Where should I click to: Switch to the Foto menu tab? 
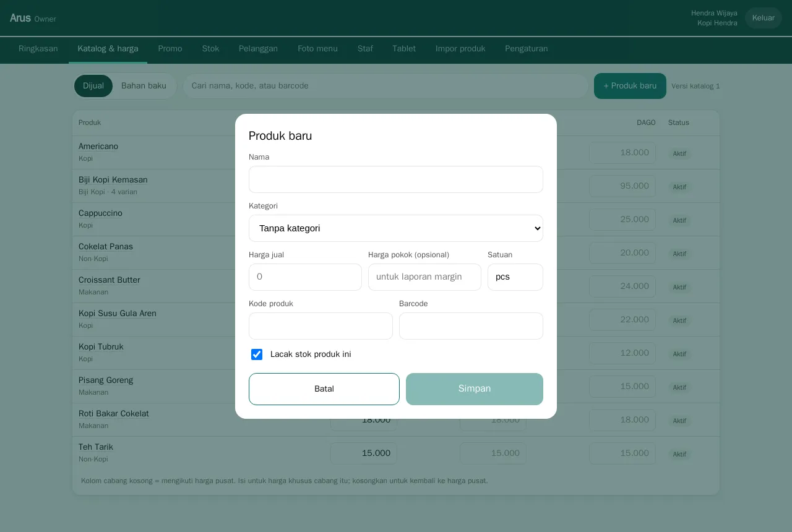tap(317, 49)
